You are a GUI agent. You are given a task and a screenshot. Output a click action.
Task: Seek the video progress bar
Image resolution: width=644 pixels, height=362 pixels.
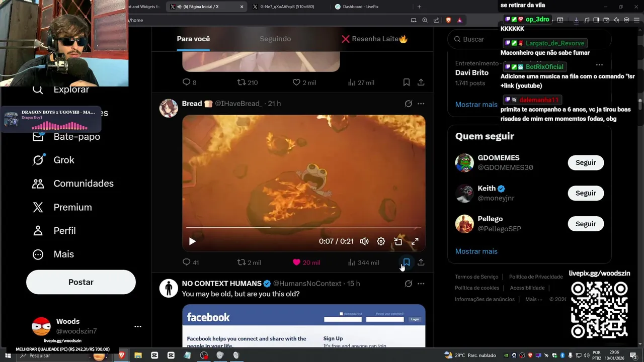point(303,227)
